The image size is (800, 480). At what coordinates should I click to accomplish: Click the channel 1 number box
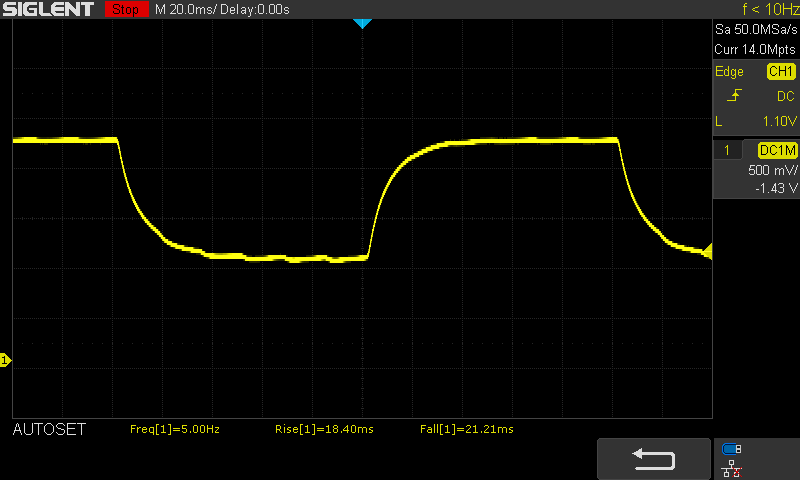(727, 150)
